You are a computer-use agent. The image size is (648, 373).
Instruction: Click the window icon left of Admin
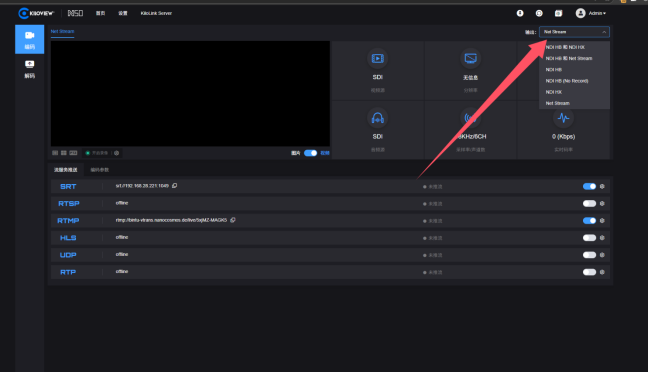(558, 13)
